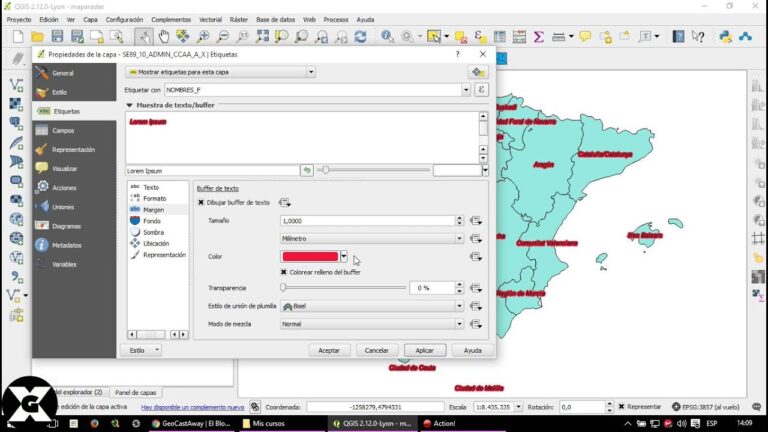Screen dimensions: 768x432
Task: Click the Help question mark in dialog title
Action: pos(457,54)
